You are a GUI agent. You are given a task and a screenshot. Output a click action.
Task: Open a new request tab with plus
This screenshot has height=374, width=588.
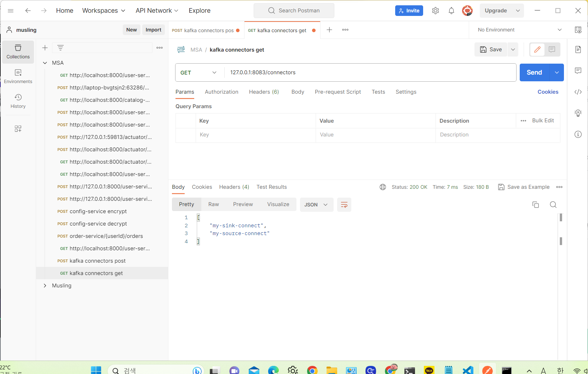[329, 30]
